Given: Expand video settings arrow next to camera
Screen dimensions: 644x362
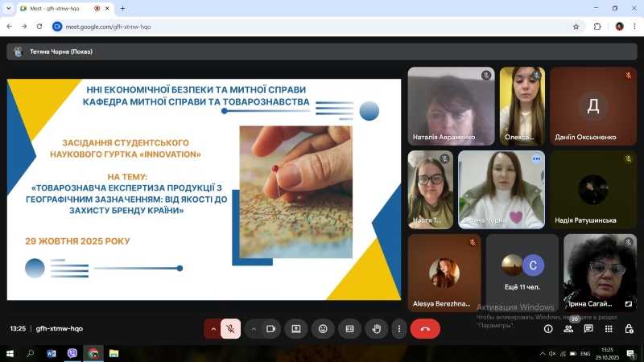Looking at the screenshot, I should click(x=254, y=329).
